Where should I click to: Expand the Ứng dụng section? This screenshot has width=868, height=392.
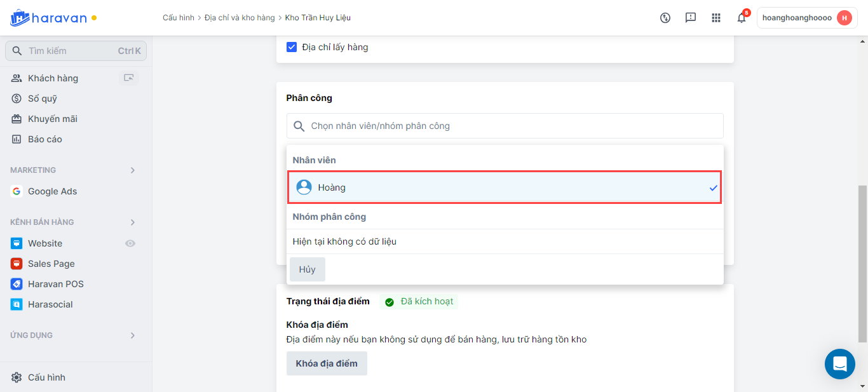click(133, 335)
